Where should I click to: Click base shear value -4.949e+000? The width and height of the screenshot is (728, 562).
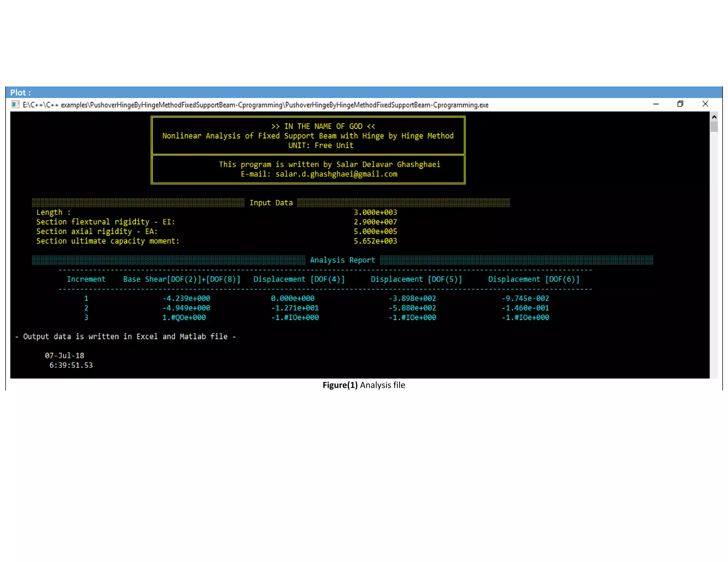tap(186, 308)
